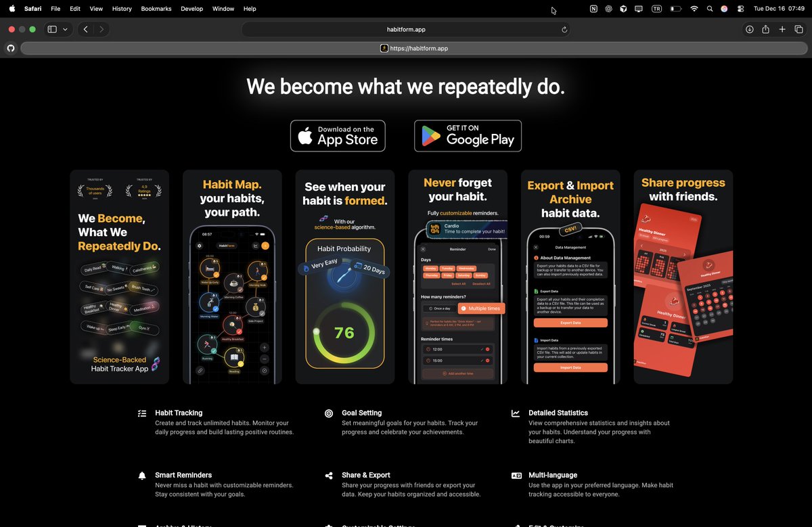Open the View menu
The height and width of the screenshot is (527, 812).
pyautogui.click(x=96, y=9)
